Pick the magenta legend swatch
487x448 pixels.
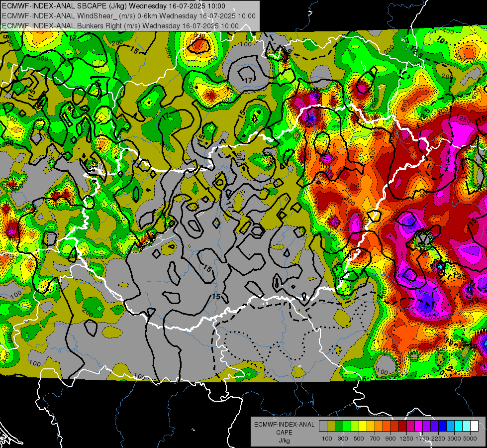(419, 426)
